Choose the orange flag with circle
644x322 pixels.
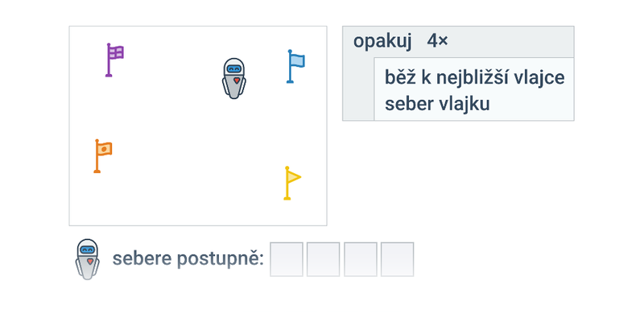(x=103, y=156)
